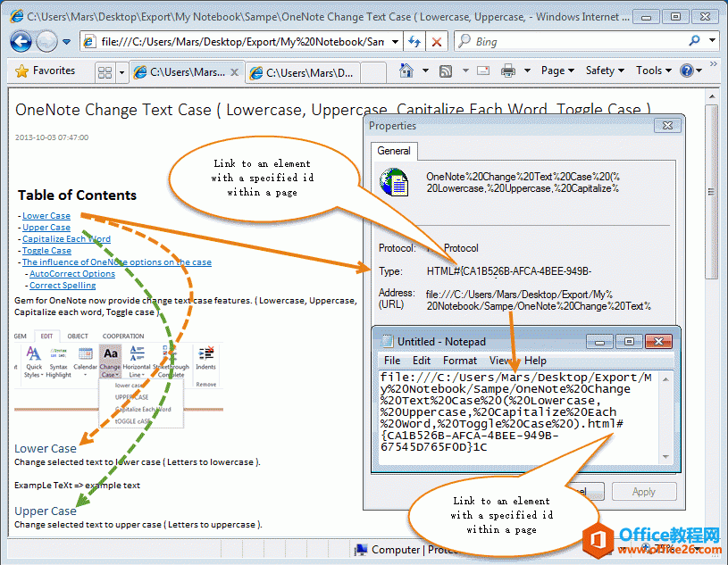
Task: Click the RSS Feeds icon
Action: click(445, 71)
